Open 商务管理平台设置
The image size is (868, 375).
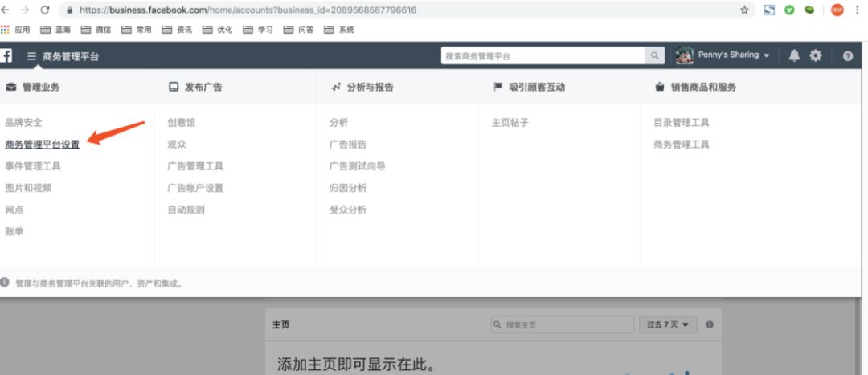coord(42,145)
